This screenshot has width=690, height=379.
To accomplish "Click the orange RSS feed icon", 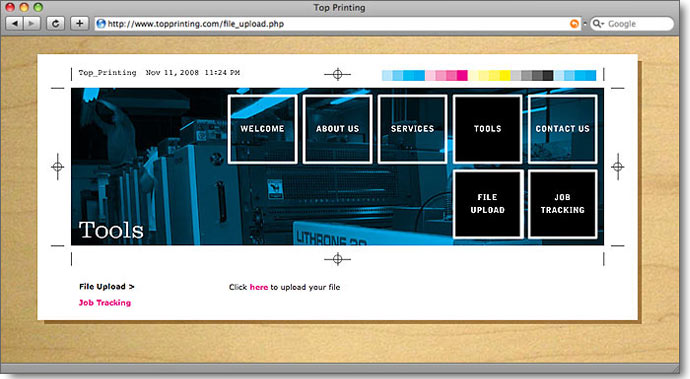I will (574, 24).
